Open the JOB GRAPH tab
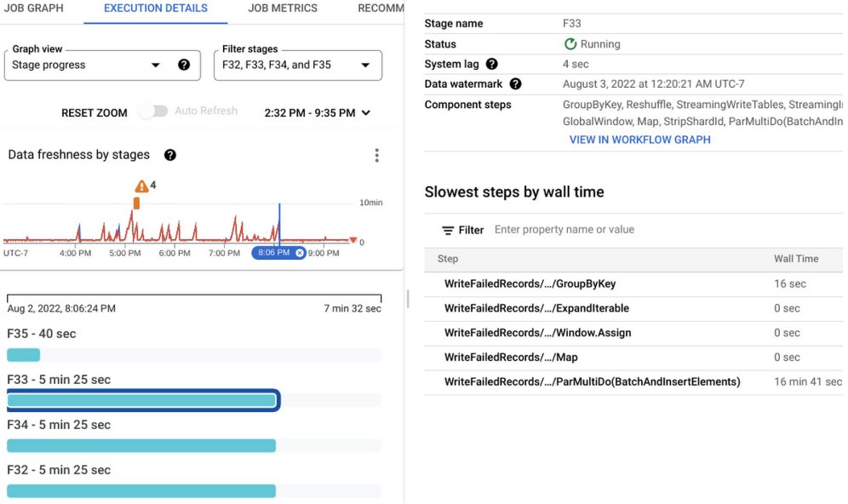 (34, 9)
